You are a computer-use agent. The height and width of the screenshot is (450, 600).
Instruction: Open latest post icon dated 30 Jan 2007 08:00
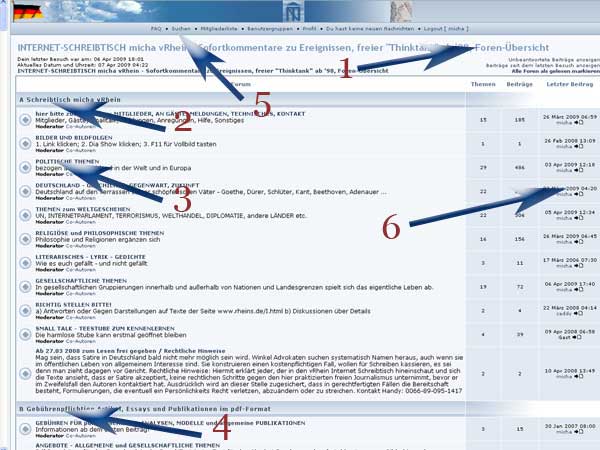coord(579,432)
